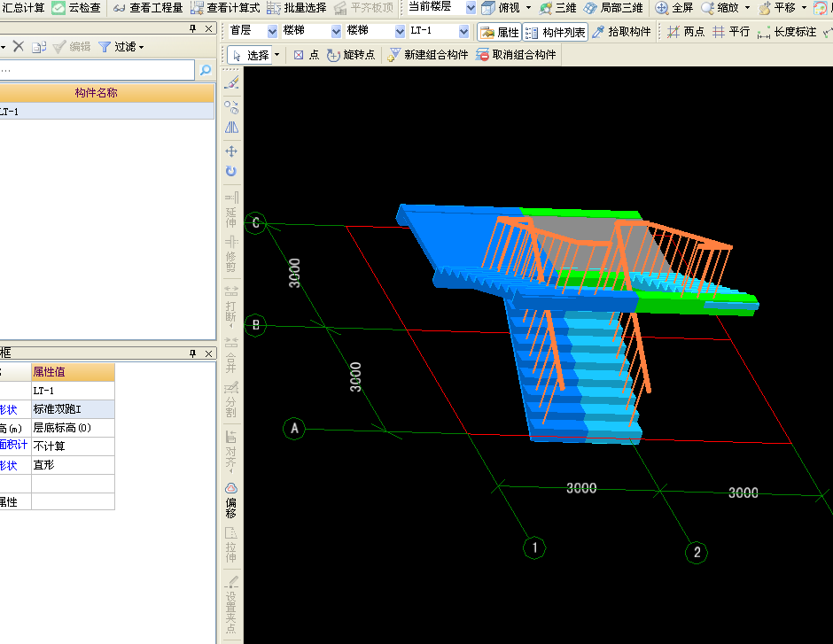Click the 层底标高(0) elevation value
Viewport: 833px width, 644px height.
pyautogui.click(x=73, y=428)
